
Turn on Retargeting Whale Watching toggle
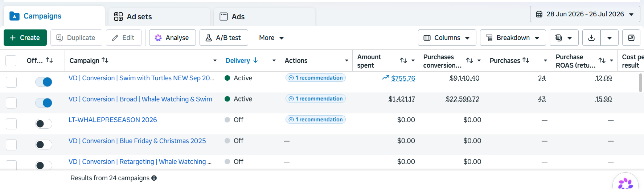44,166
